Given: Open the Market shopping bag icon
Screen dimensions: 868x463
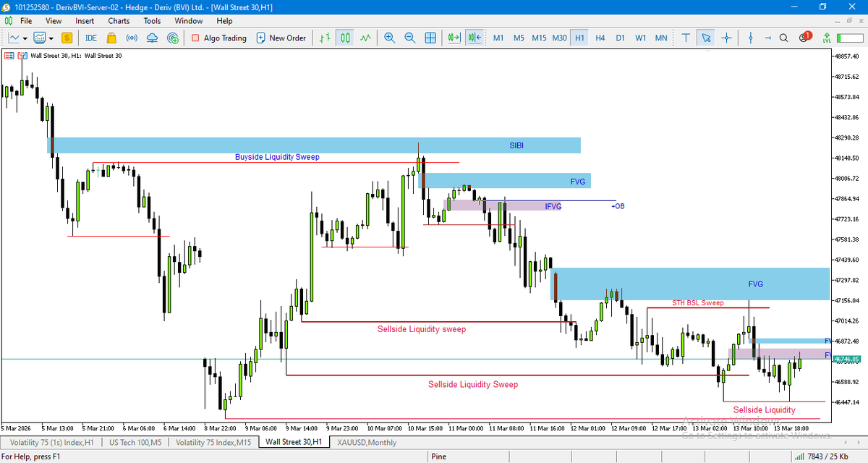Looking at the screenshot, I should tap(111, 38).
